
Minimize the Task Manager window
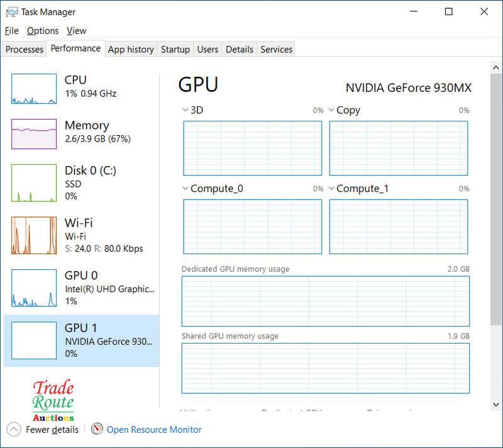[x=414, y=11]
